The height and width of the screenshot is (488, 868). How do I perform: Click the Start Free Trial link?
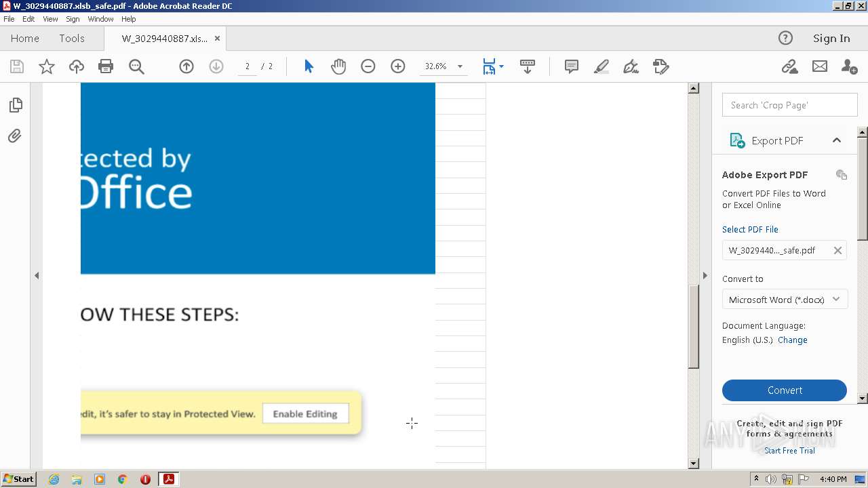tap(789, 451)
